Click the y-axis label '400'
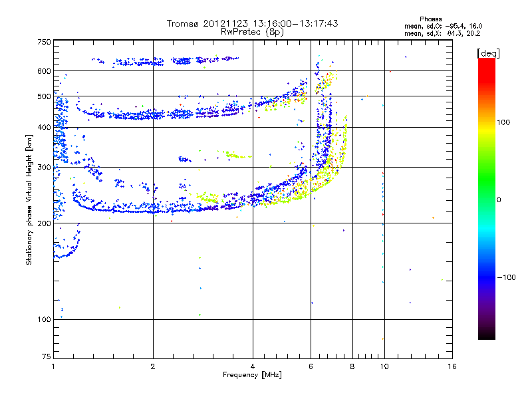532x399 pixels. click(x=44, y=128)
